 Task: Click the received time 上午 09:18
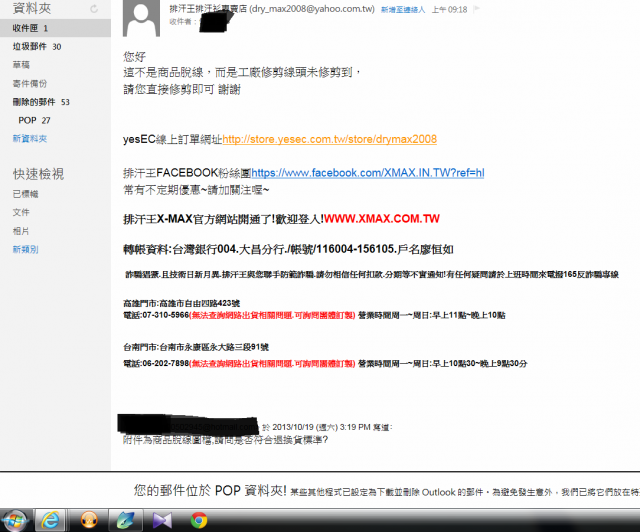449,9
